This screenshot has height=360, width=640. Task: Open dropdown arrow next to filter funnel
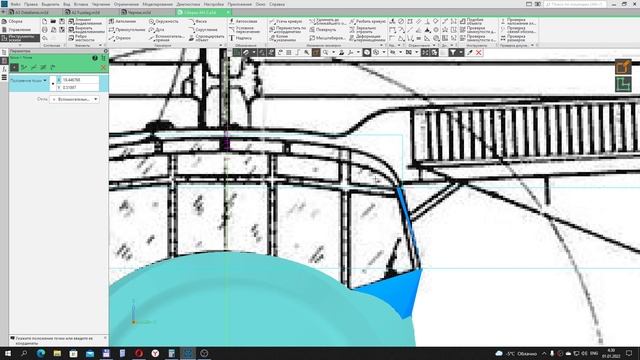coord(461,52)
